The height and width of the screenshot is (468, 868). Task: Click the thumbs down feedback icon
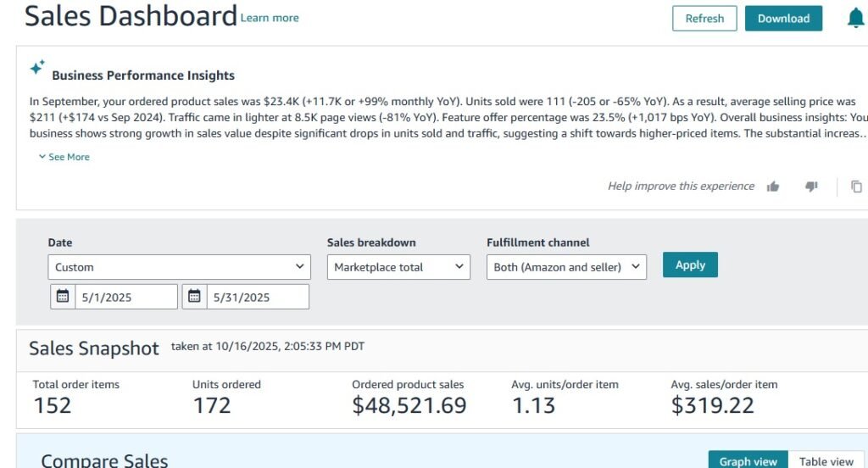click(x=811, y=187)
